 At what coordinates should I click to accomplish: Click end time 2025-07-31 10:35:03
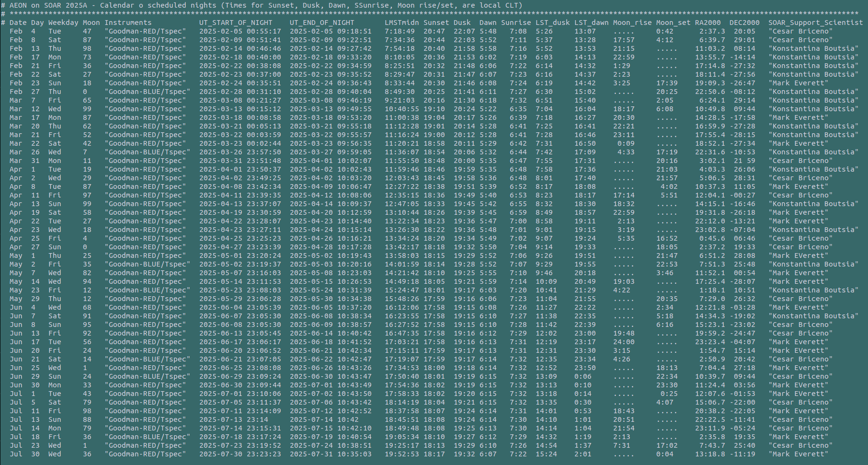pos(331,454)
